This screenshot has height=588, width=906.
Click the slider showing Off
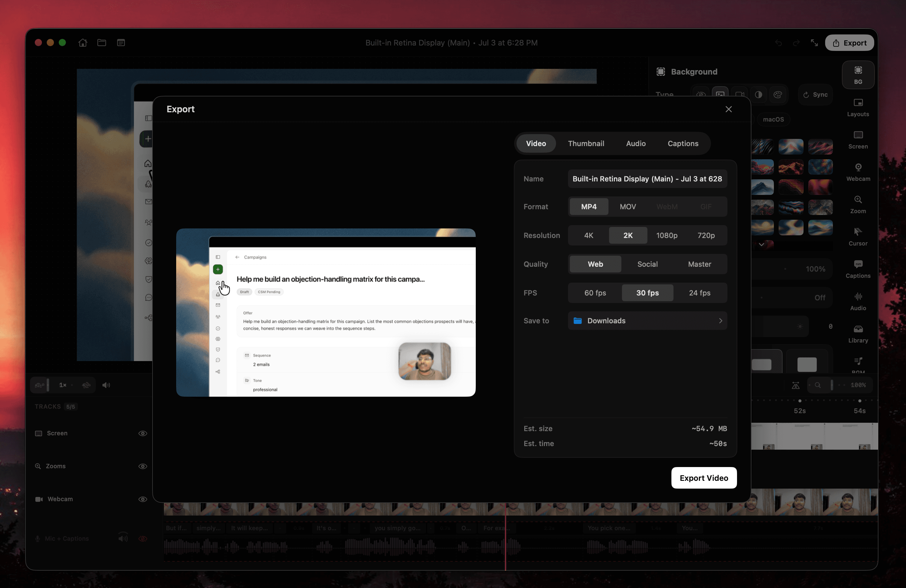[x=792, y=297]
